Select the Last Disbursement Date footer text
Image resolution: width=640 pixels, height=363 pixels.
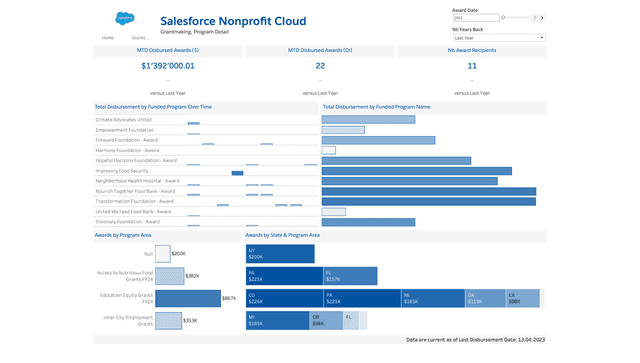[475, 340]
